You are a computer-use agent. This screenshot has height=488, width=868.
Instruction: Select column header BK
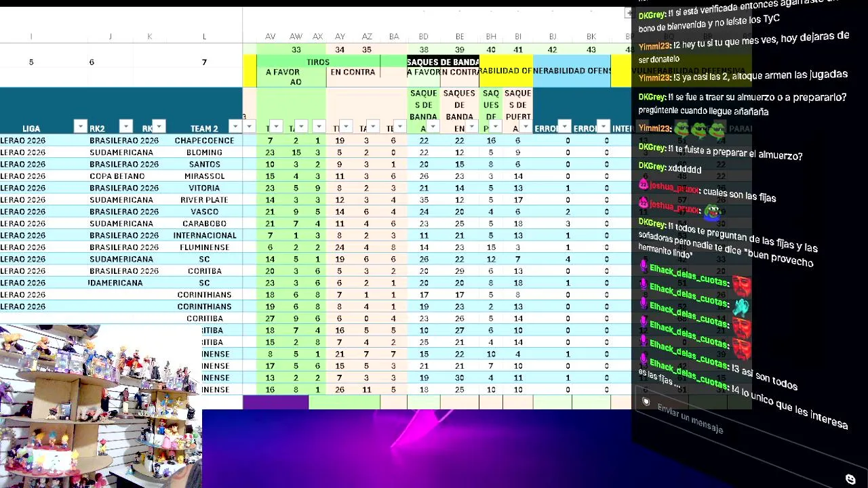[591, 37]
